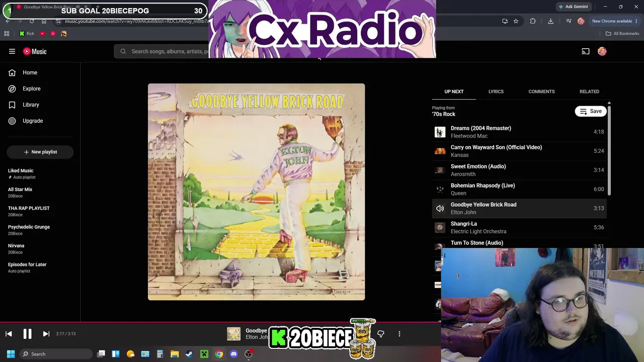
Task: Open Discord from the taskbar
Action: tap(233, 354)
